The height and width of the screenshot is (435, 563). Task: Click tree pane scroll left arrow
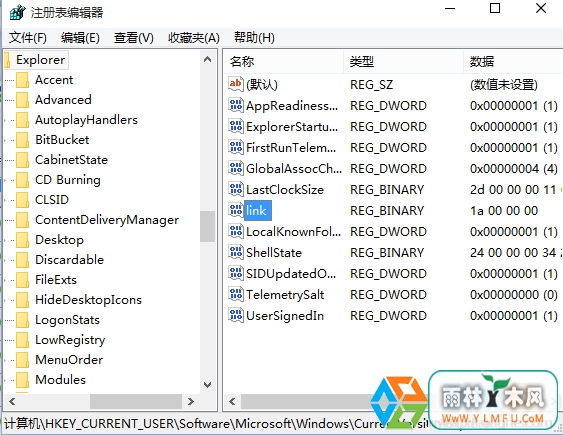[12, 401]
